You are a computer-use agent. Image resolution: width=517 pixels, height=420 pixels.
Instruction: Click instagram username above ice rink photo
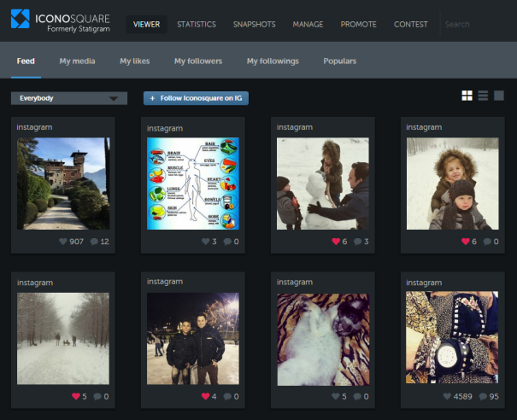point(165,282)
